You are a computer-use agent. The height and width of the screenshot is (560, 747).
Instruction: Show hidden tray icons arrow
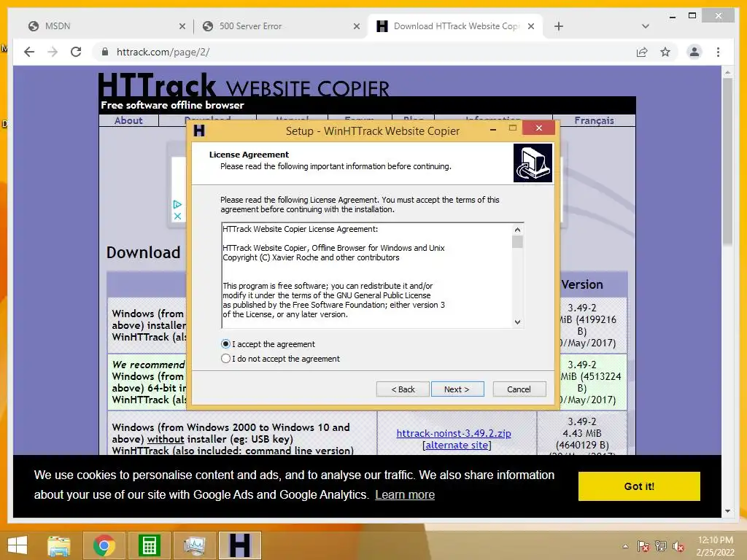point(625,546)
